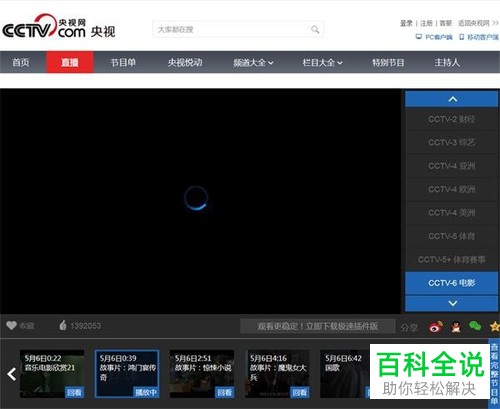
Task: Select CCTV-4 亚洲 channel
Action: coord(452,166)
